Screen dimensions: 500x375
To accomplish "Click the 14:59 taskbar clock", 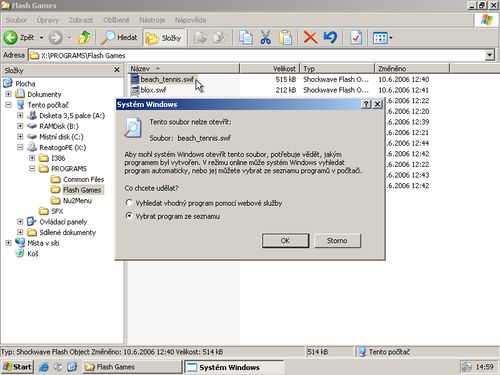I will point(484,367).
